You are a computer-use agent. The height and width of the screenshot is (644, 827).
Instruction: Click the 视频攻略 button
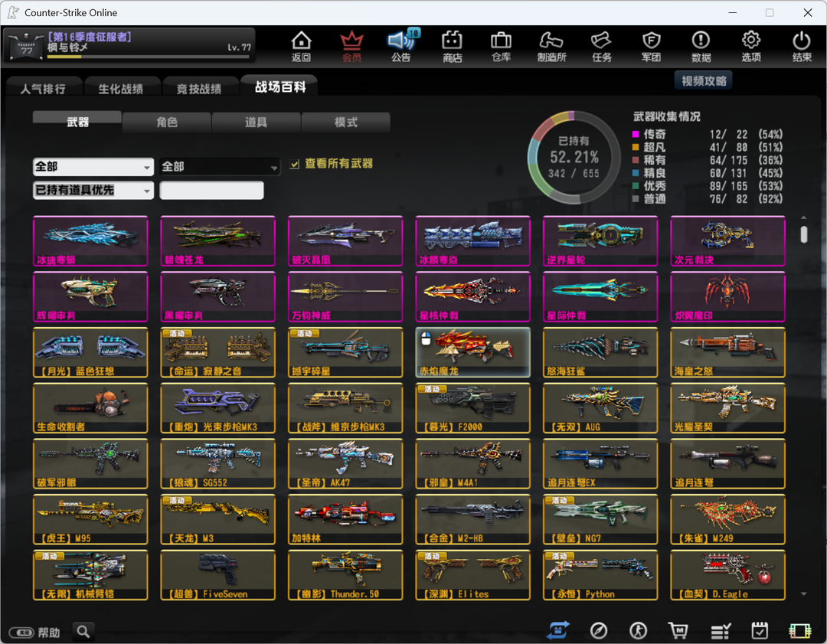[704, 80]
